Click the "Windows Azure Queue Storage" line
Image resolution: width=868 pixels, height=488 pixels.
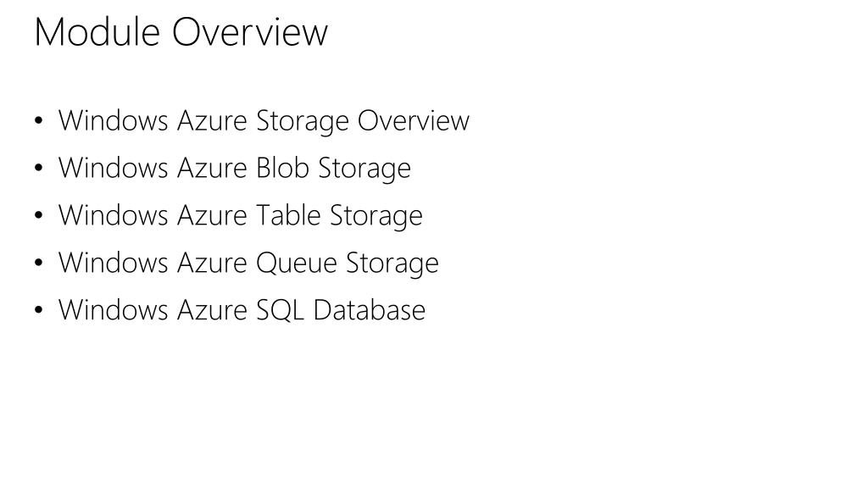point(248,263)
